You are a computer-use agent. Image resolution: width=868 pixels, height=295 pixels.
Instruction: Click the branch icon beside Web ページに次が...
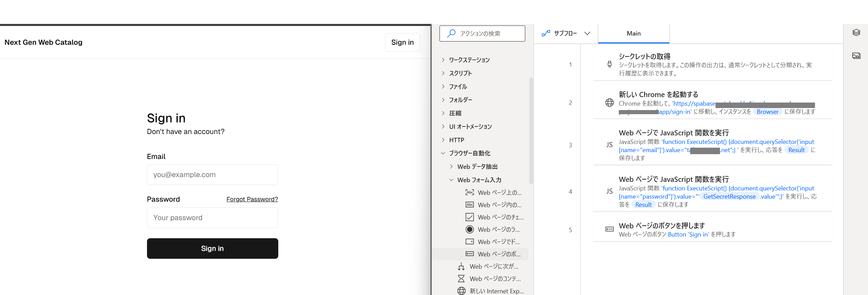click(461, 266)
